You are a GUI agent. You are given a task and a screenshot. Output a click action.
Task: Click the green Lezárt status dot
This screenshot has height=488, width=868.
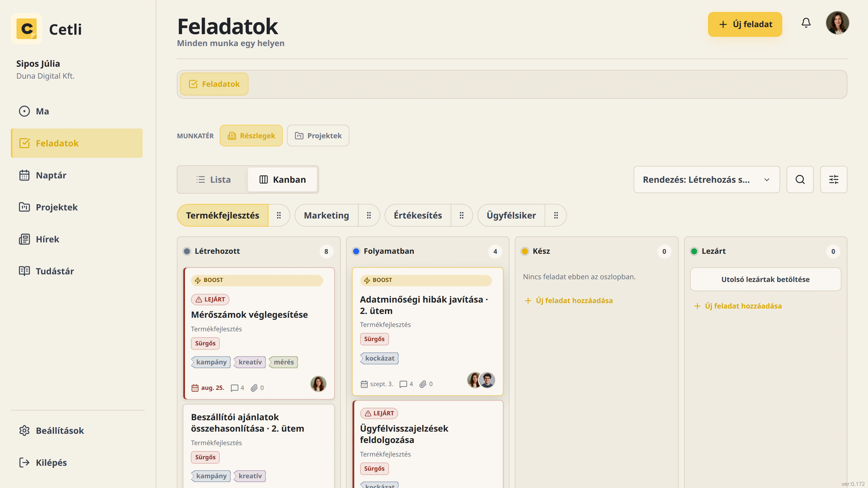pos(694,251)
